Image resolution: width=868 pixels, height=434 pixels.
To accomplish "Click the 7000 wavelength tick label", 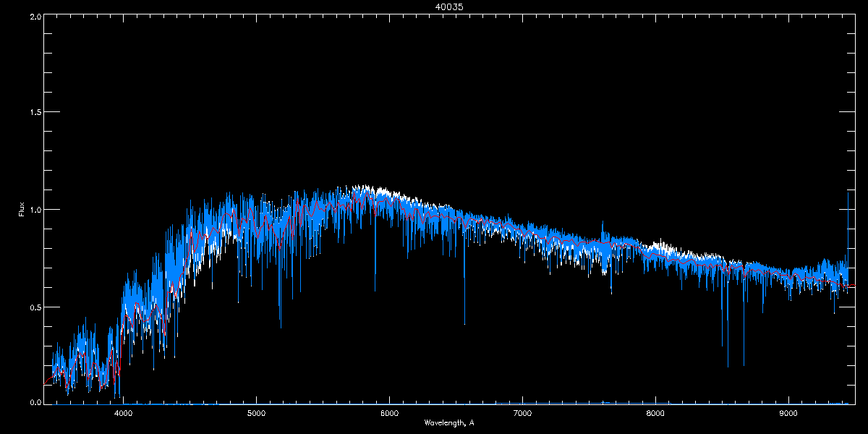I will (x=522, y=413).
